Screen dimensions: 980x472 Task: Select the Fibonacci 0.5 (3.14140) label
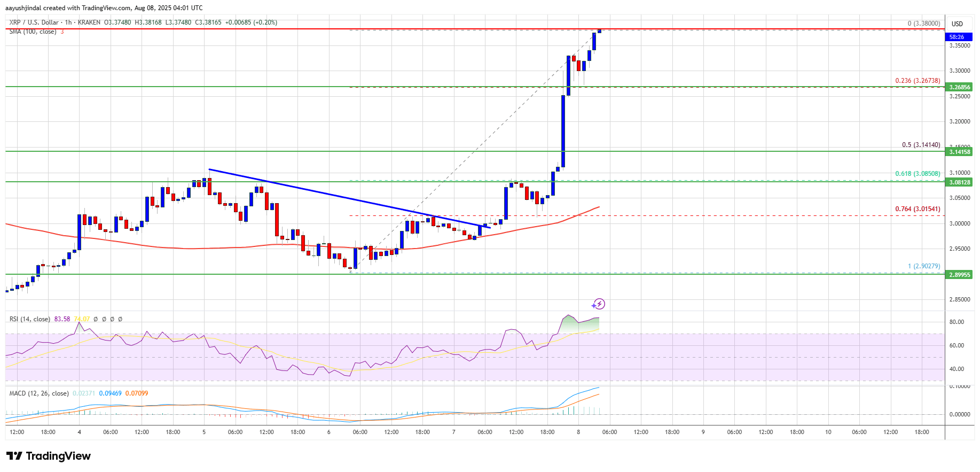point(921,145)
